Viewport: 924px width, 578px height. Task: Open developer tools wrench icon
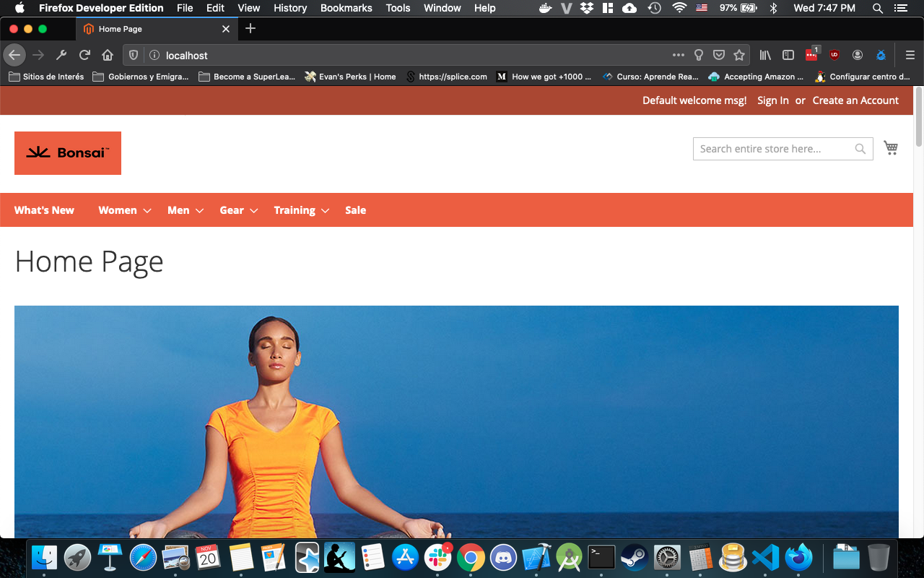[61, 55]
